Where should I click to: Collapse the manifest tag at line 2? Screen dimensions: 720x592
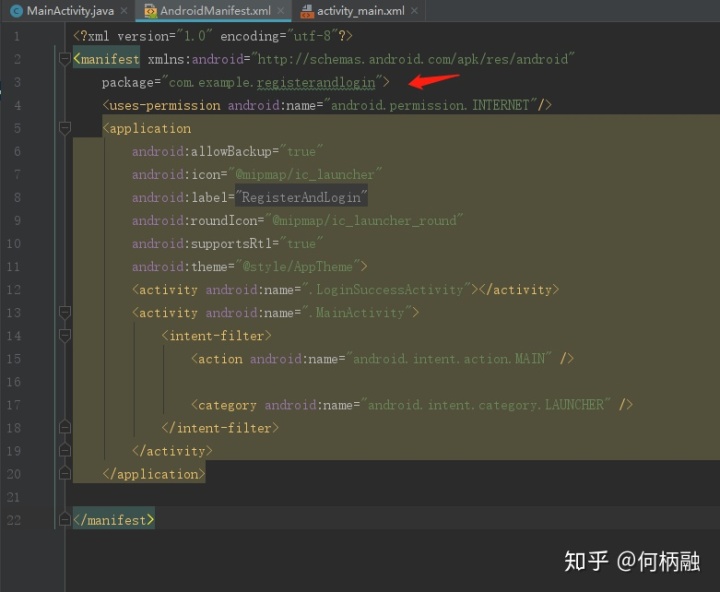point(65,59)
